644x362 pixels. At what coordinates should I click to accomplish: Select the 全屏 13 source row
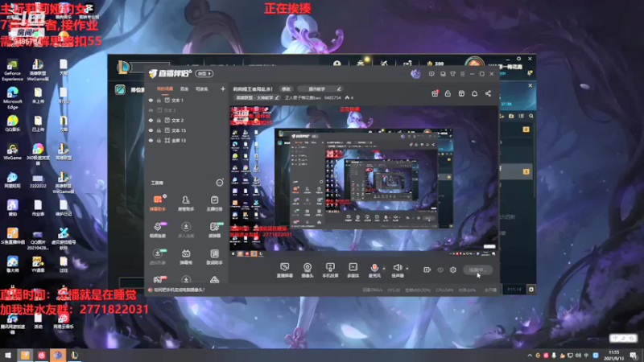click(187, 140)
